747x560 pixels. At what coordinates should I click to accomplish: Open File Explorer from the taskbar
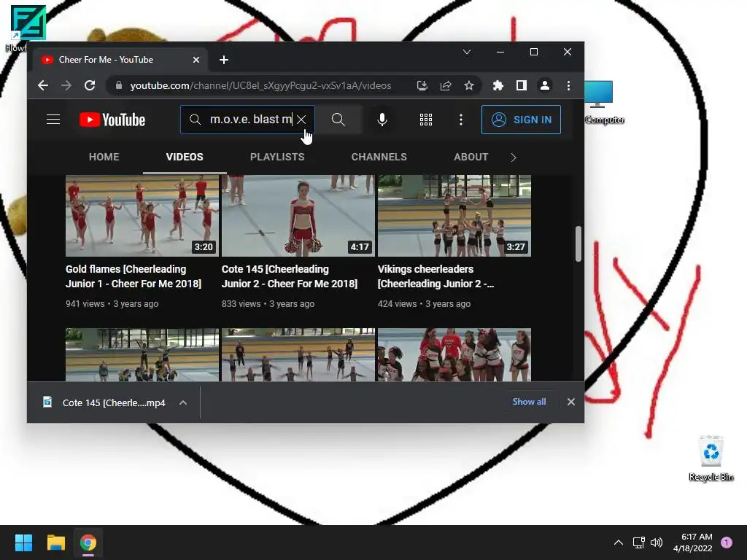tap(55, 542)
